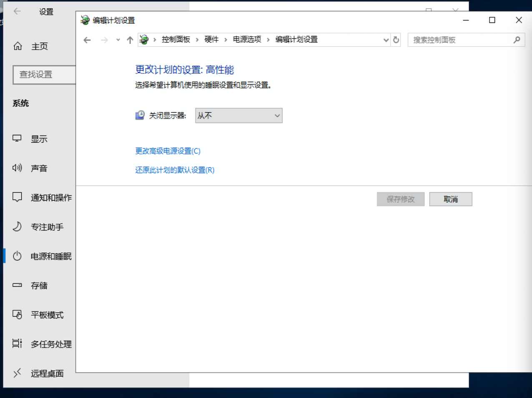Click the forward navigation arrow
This screenshot has width=532, height=398.
(x=104, y=40)
